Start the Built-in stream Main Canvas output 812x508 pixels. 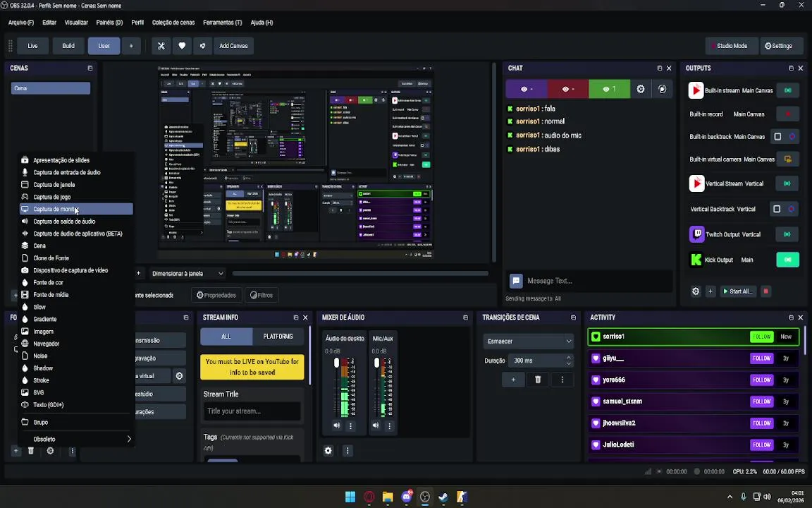coord(787,90)
